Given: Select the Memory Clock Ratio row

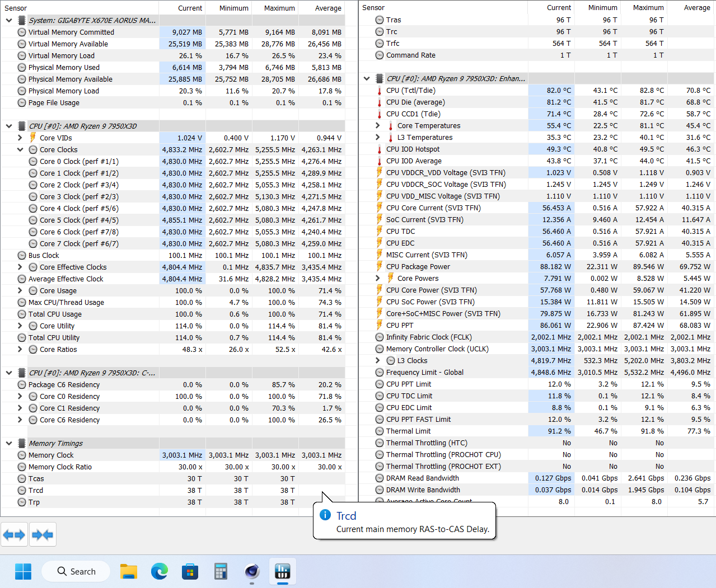Looking at the screenshot, I should point(172,467).
